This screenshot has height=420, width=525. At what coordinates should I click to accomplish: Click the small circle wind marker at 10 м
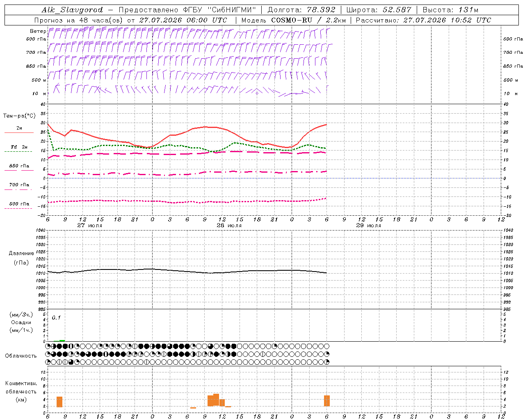[x=257, y=93]
